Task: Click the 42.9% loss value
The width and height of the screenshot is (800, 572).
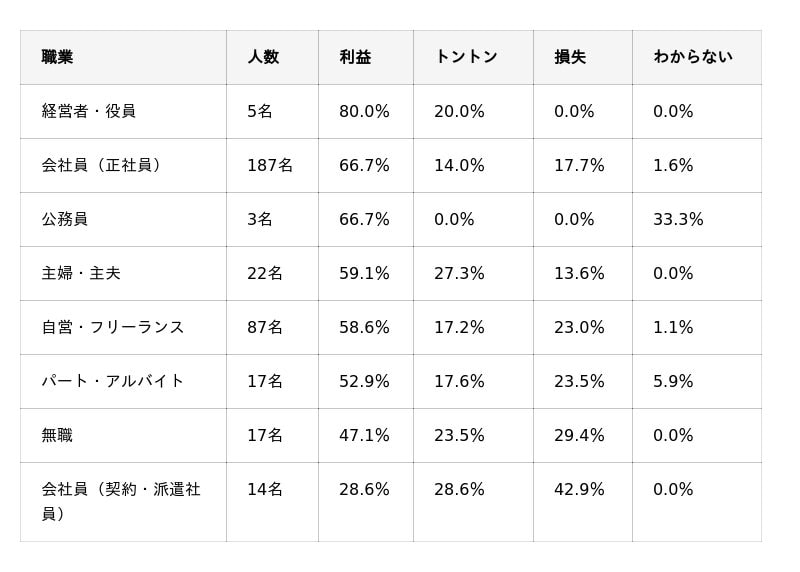Action: 579,489
